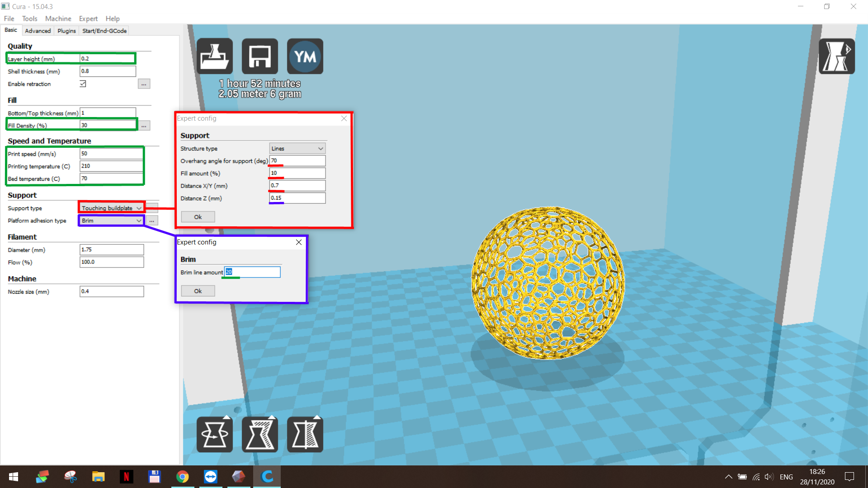Open the Discord app from taskbar

211,477
